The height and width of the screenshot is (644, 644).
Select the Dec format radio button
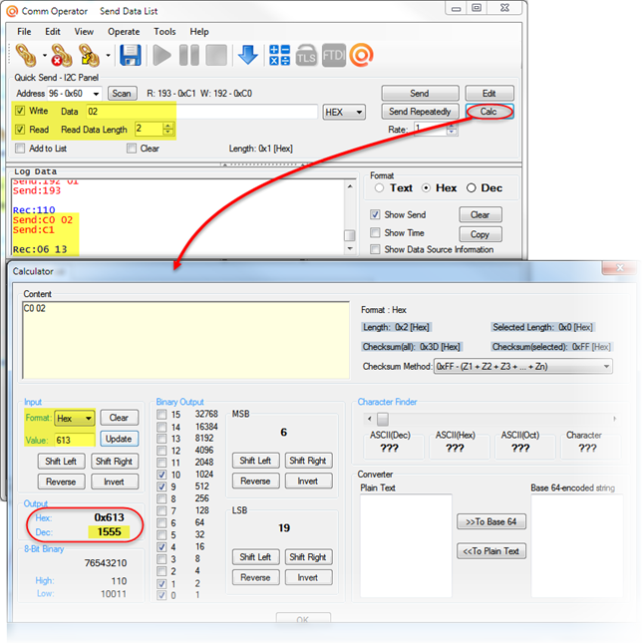(472, 188)
